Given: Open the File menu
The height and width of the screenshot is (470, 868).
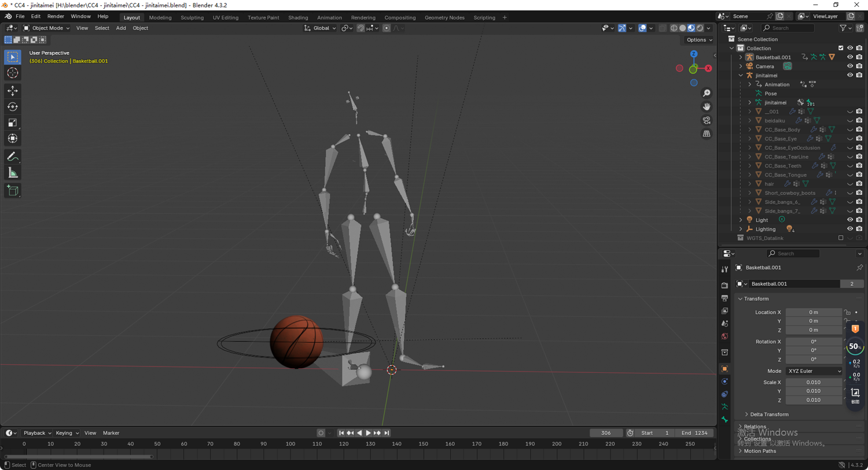Looking at the screenshot, I should click(20, 17).
